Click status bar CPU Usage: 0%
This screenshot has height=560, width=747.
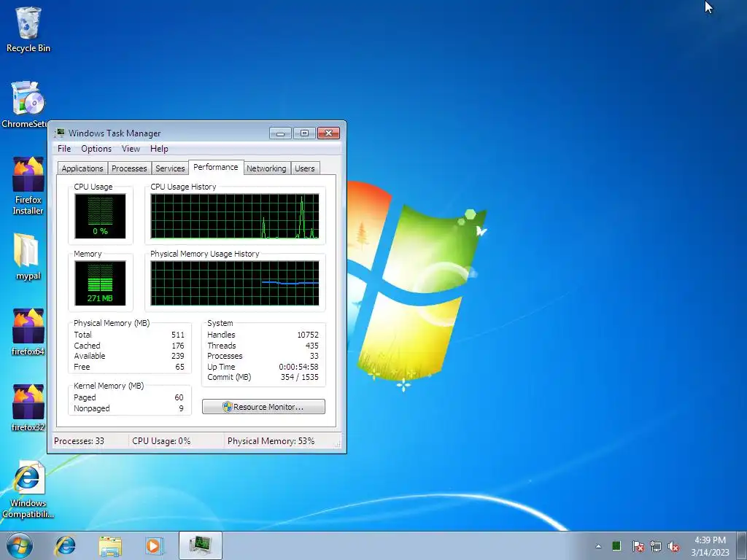click(x=161, y=441)
